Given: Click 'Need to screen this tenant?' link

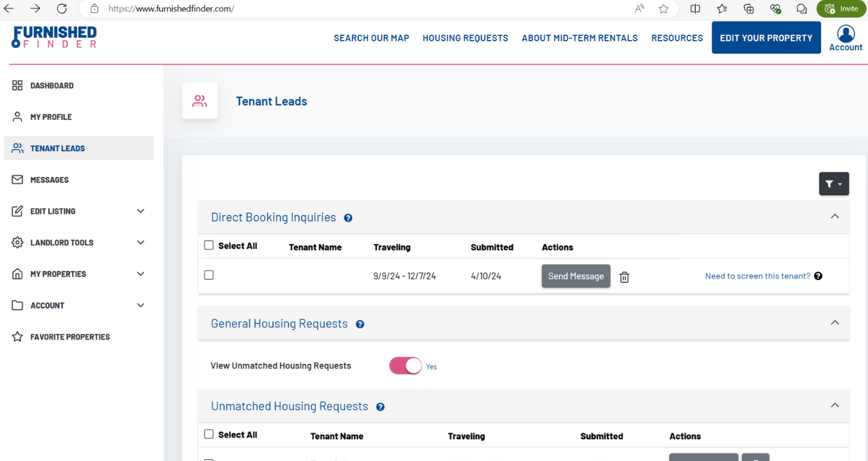Looking at the screenshot, I should tap(757, 277).
